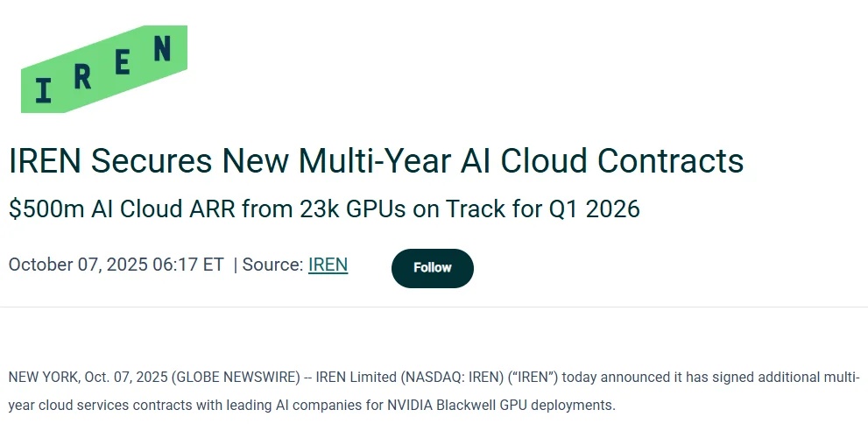Open the IREN source link

[x=328, y=265]
